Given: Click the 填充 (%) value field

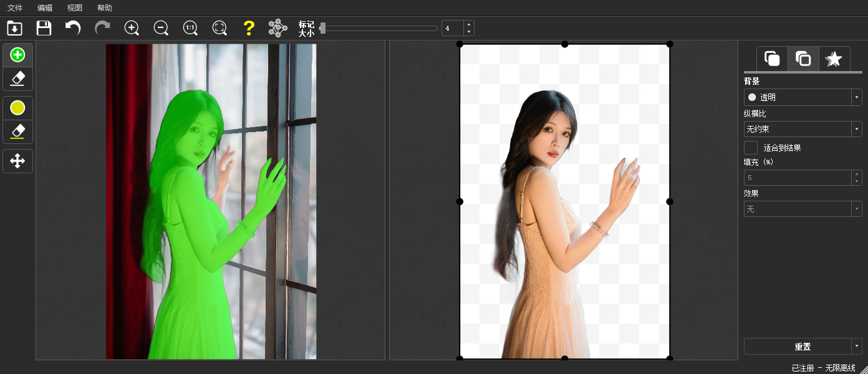Looking at the screenshot, I should [798, 178].
